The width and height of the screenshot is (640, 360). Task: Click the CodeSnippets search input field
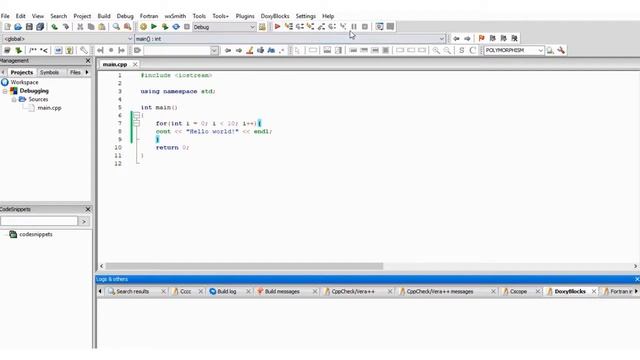[39, 221]
